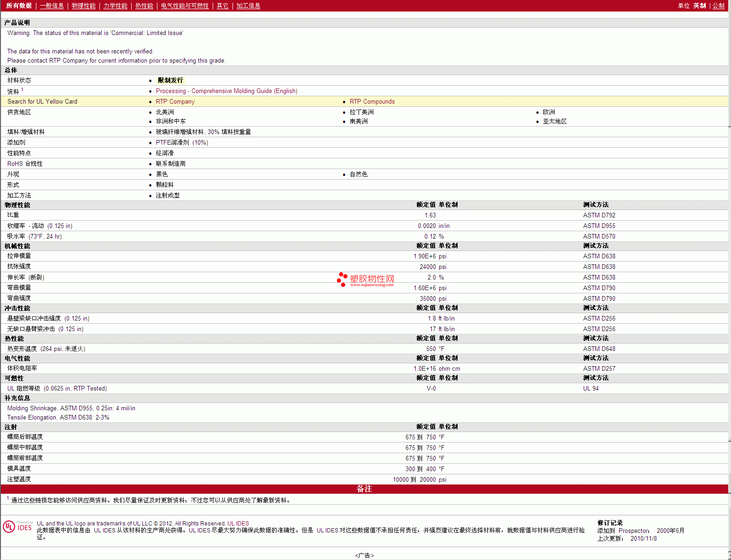
Task: Open the RTP Compounds link
Action: point(372,102)
